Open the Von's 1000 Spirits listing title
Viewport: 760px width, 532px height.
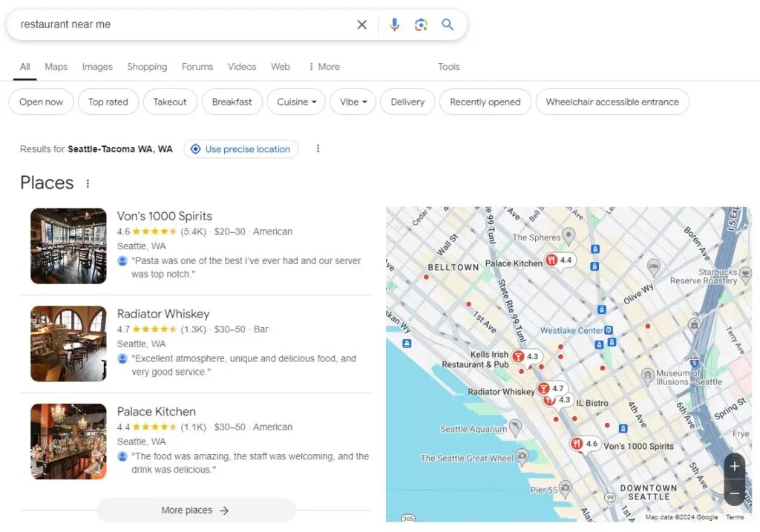tap(165, 216)
